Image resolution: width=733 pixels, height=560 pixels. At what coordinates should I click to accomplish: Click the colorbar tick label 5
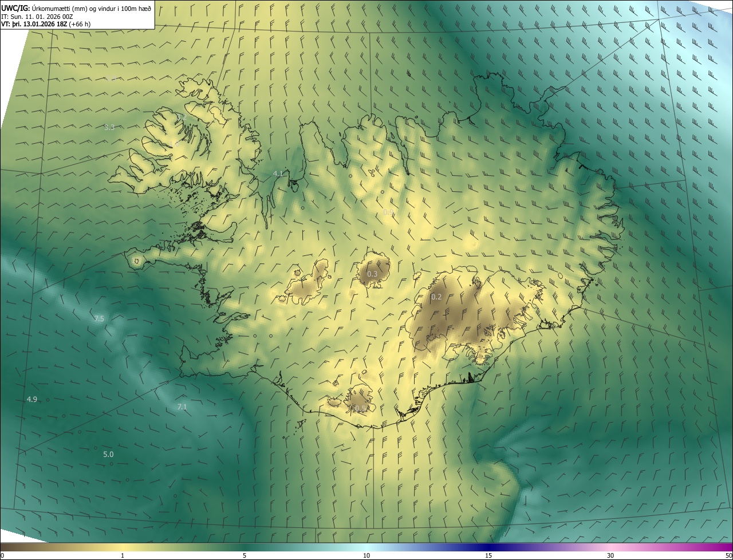point(245,555)
